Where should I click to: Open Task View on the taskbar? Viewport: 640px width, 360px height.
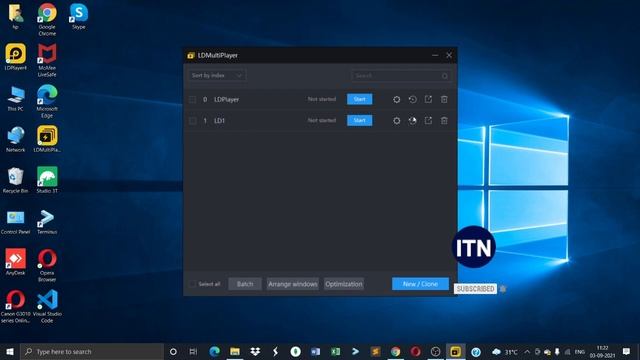coord(193,351)
